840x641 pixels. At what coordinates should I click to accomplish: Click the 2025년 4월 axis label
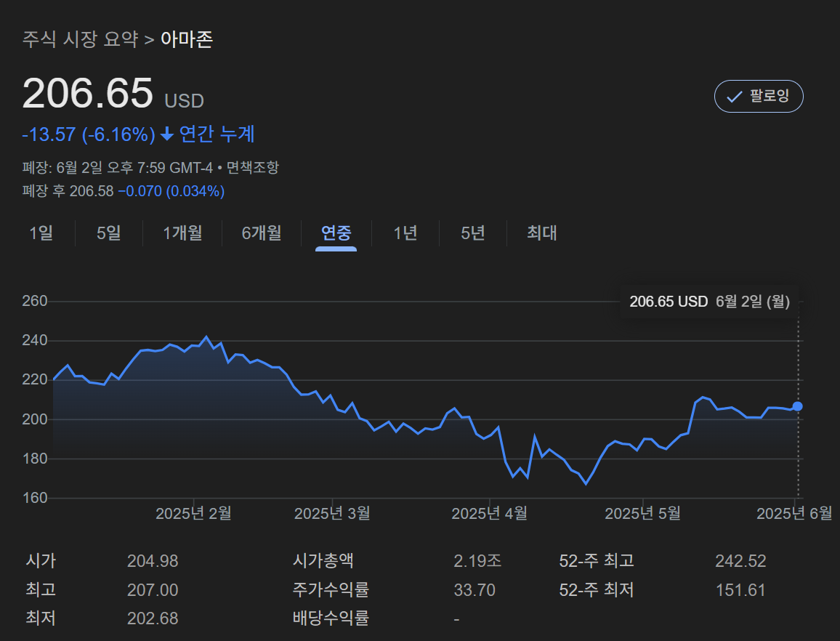(x=489, y=513)
